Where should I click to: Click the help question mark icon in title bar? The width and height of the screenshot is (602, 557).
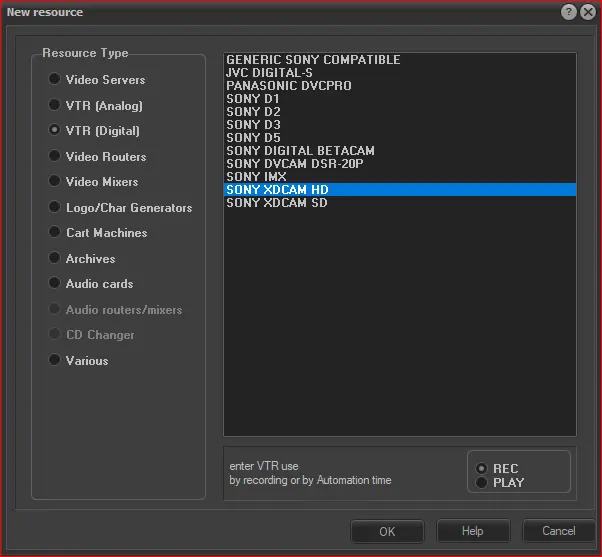[569, 12]
